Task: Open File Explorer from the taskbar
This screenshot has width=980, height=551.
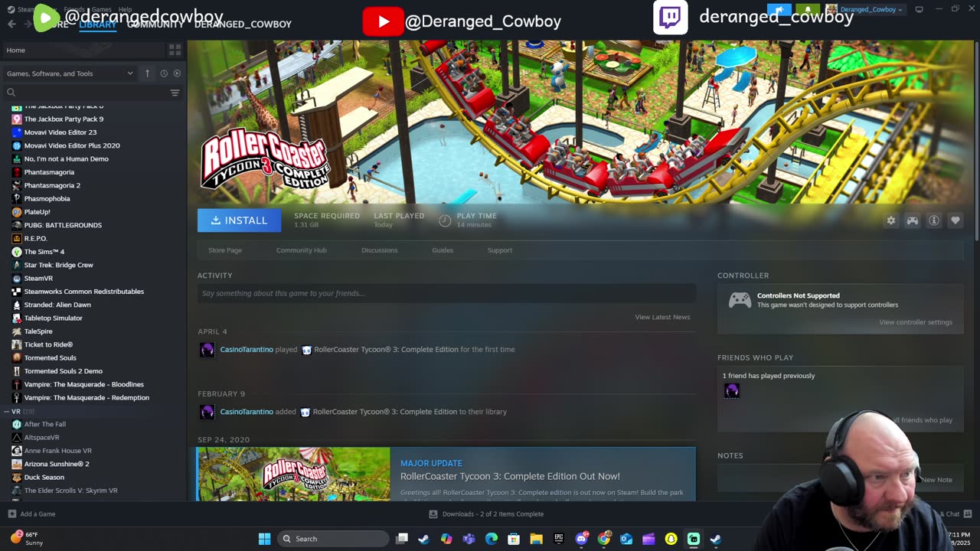Action: [536, 539]
